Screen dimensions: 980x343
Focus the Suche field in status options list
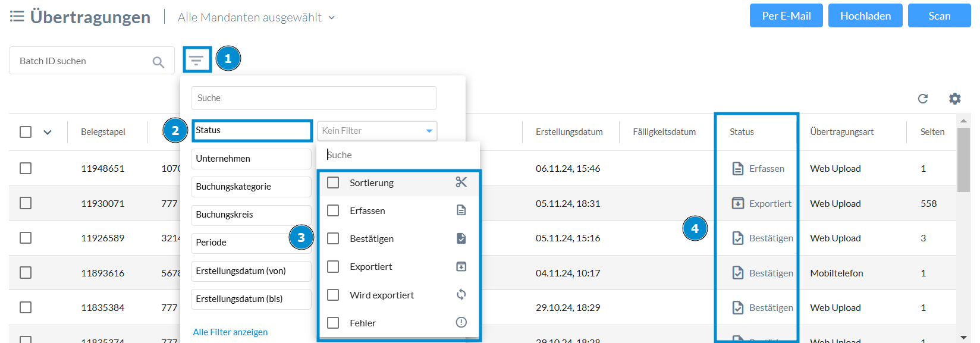398,155
